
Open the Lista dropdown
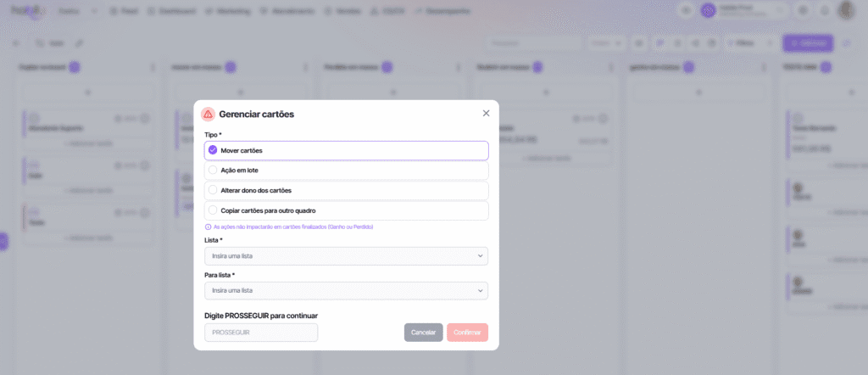[x=346, y=255]
